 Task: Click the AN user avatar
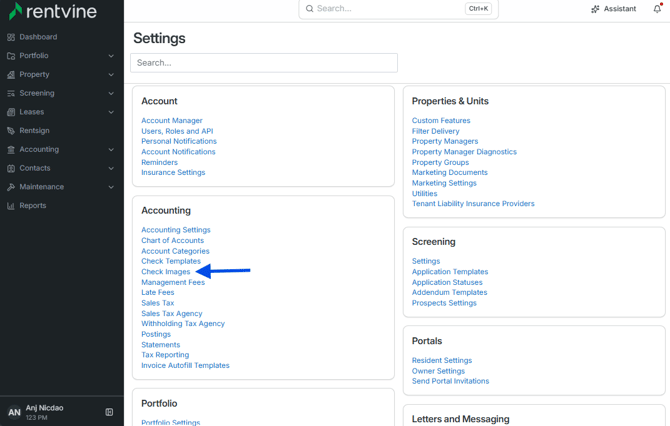coord(14,412)
